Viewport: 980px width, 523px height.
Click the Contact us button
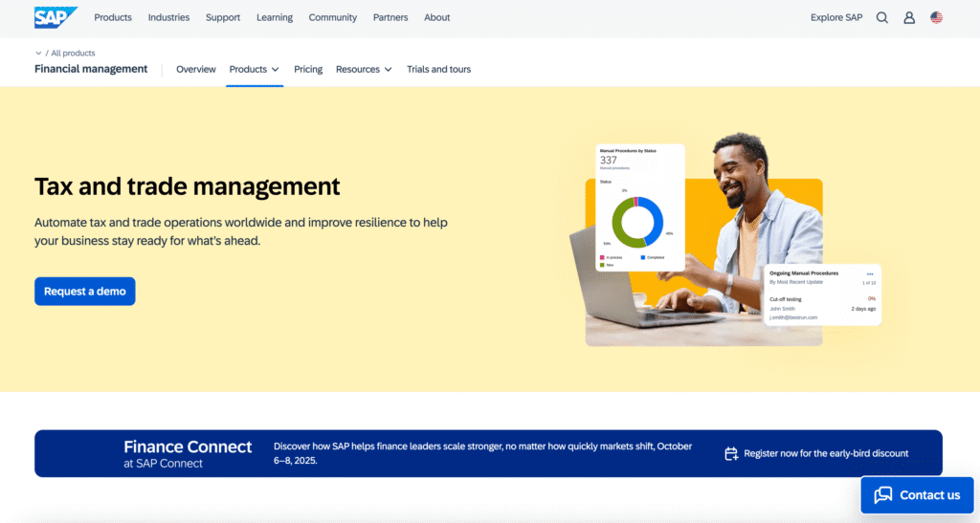tap(917, 495)
